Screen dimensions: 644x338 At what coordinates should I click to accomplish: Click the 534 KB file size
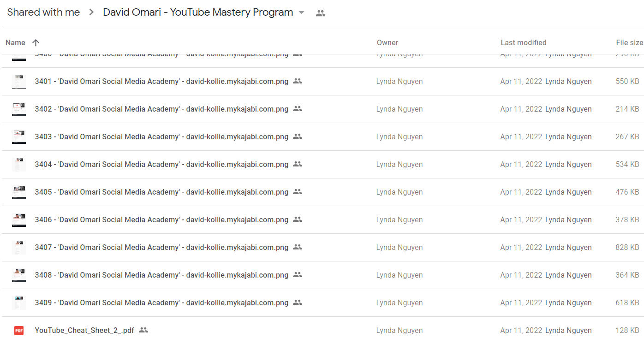click(627, 164)
